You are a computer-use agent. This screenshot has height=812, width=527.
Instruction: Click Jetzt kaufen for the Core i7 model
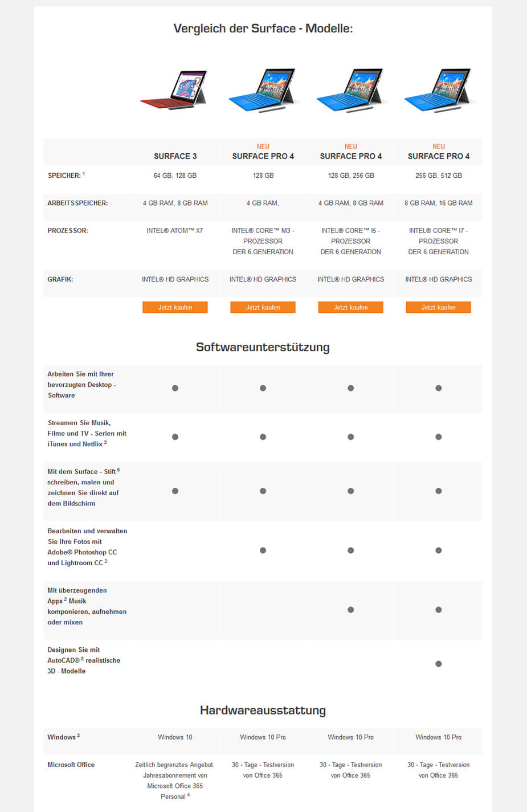pyautogui.click(x=439, y=307)
